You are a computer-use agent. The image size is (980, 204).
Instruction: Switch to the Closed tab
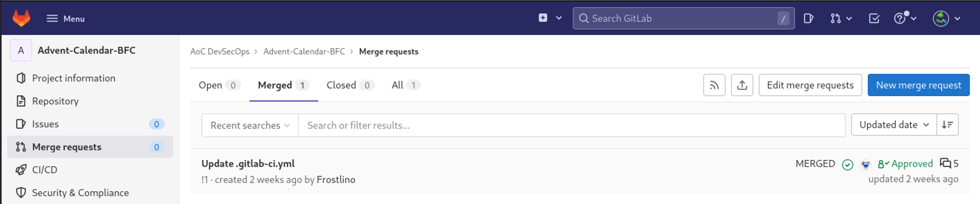350,85
